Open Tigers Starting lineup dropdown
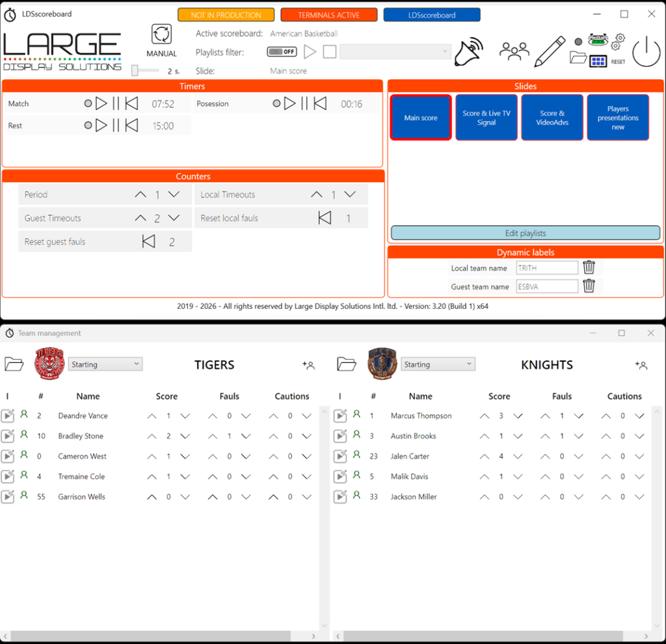 coord(105,364)
